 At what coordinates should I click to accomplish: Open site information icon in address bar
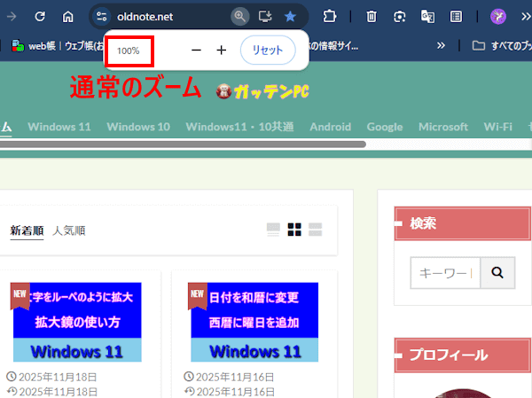(x=101, y=16)
